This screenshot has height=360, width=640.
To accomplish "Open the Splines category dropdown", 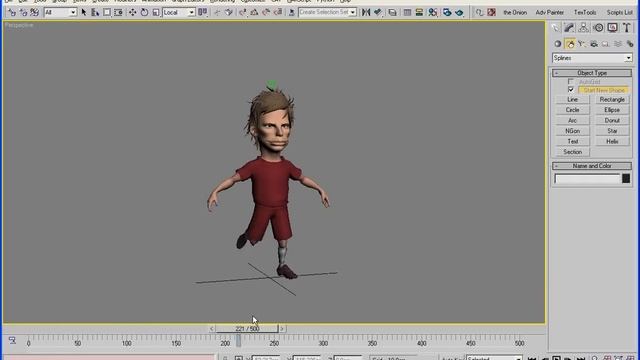I will tap(592, 58).
